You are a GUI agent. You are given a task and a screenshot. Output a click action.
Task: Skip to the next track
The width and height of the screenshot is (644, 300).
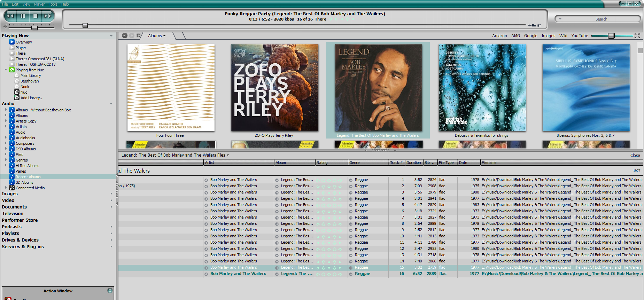click(x=47, y=16)
